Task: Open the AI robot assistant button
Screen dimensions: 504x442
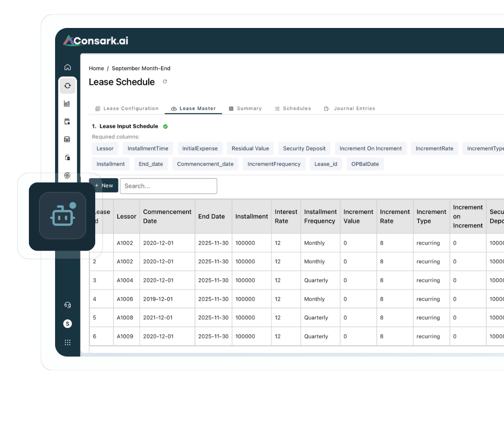Action: [x=63, y=216]
